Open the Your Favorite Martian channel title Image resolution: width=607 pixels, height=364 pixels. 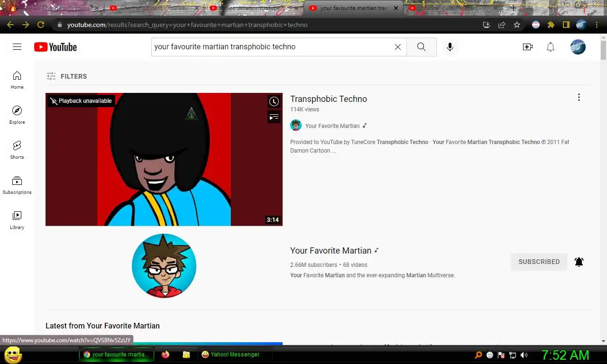(x=331, y=251)
